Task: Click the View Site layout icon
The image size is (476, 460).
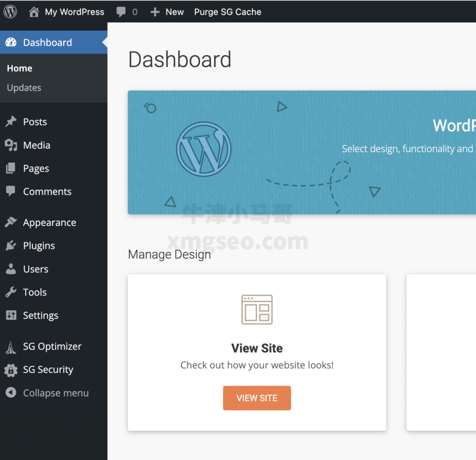Action: (257, 310)
